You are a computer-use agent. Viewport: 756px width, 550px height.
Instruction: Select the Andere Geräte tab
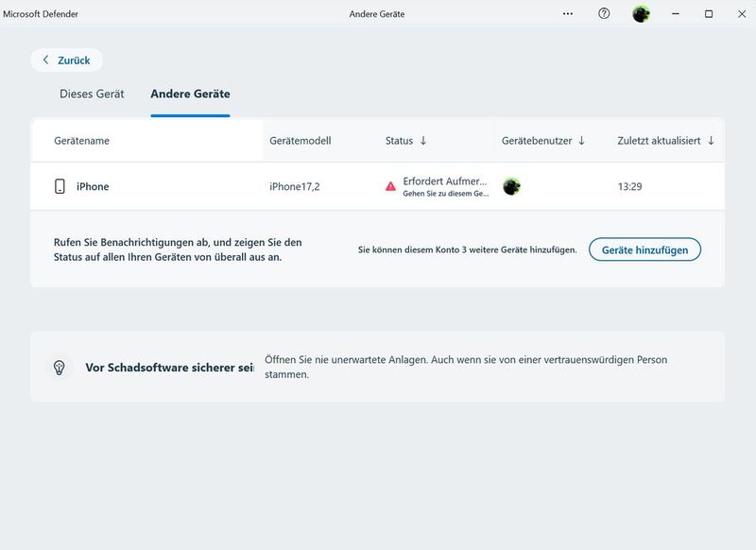pyautogui.click(x=192, y=94)
